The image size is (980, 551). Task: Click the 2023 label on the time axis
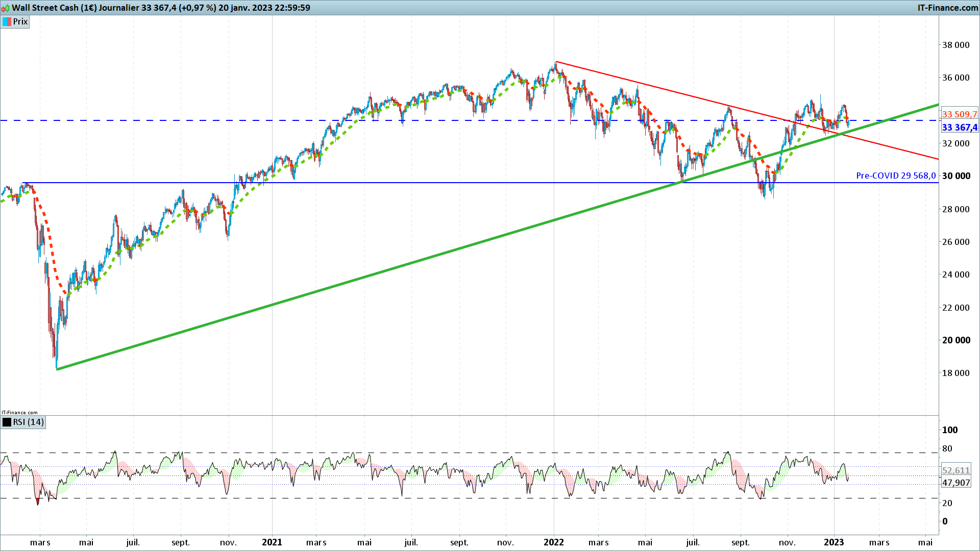(x=834, y=542)
